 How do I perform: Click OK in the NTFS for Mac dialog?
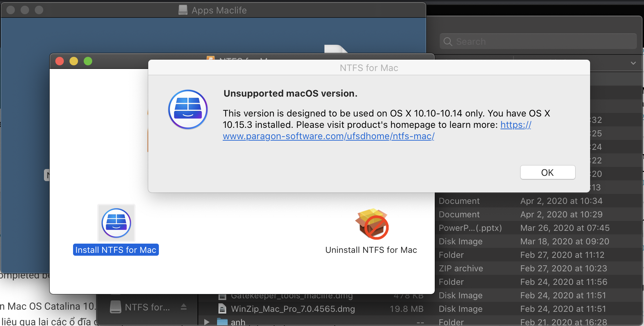pos(548,173)
